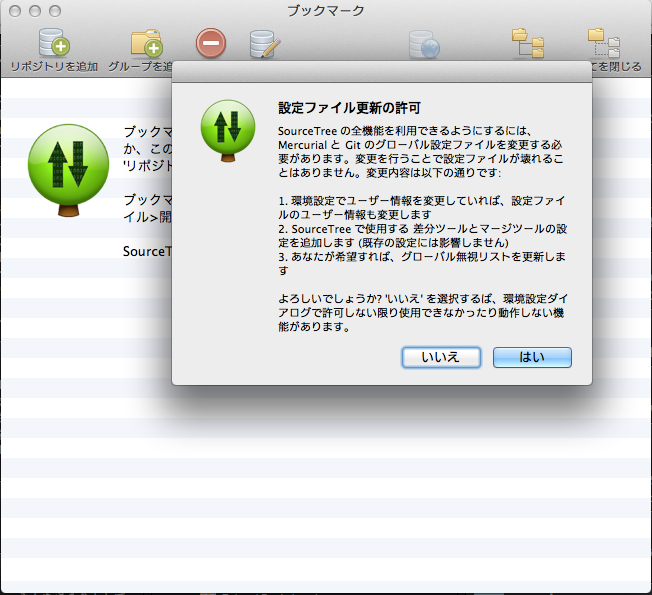Click the add group folder icon
This screenshot has width=652, height=595.
(x=146, y=43)
